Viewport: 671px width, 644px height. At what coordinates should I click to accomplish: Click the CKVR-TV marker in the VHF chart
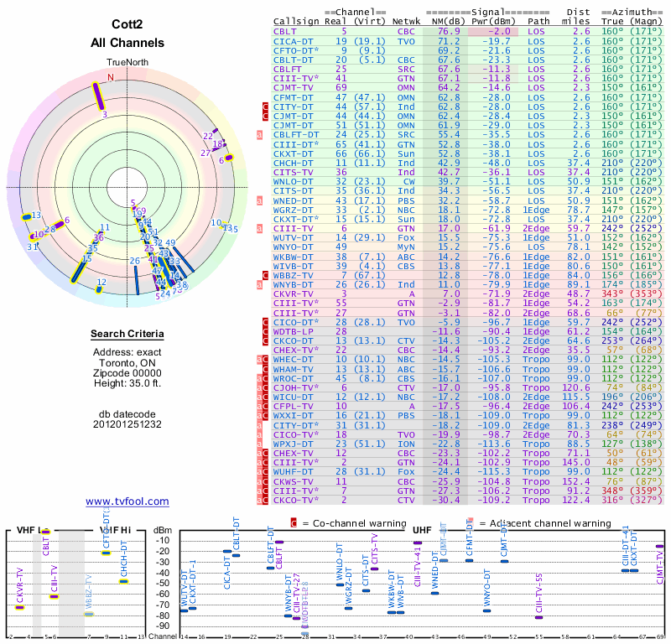[19, 608]
